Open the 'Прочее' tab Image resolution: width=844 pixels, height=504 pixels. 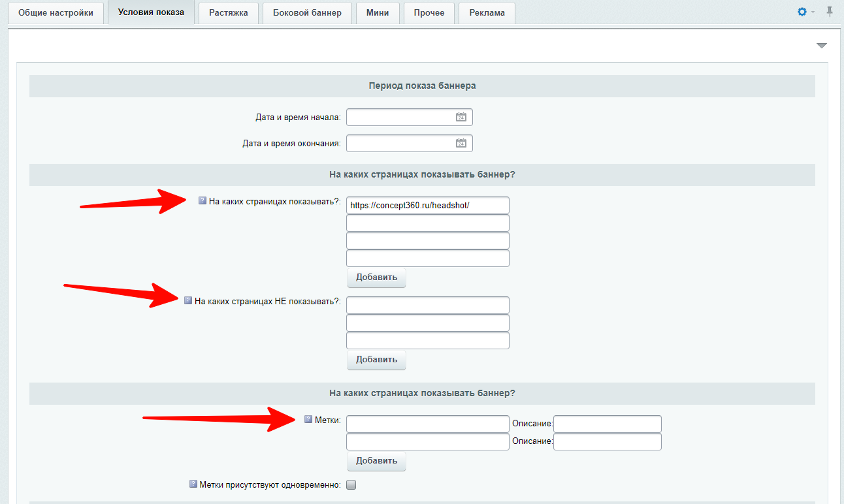pos(429,12)
